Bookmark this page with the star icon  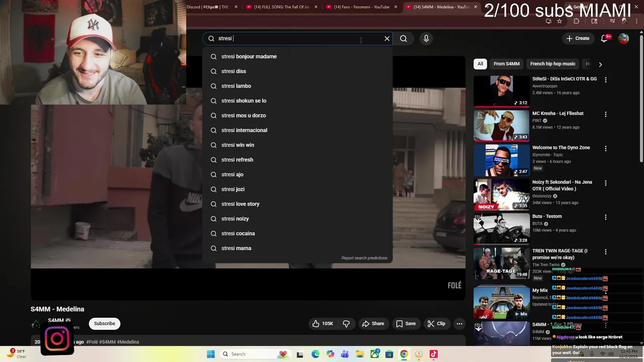(x=559, y=21)
